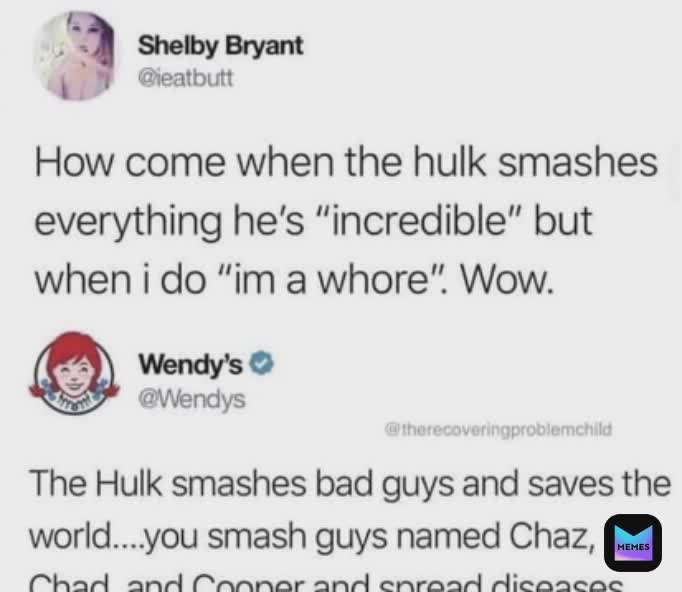Click the Shelby Bryant display name
Image resolution: width=682 pixels, height=592 pixels.
220,46
